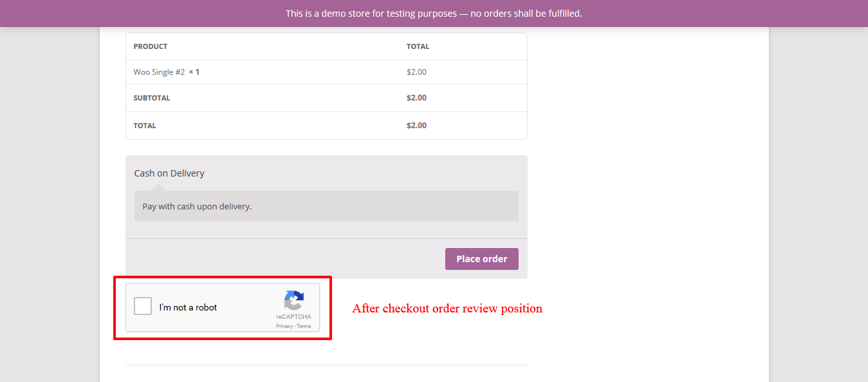The image size is (868, 382).
Task: Click the TOTAL row label at table bottom
Action: click(x=145, y=126)
